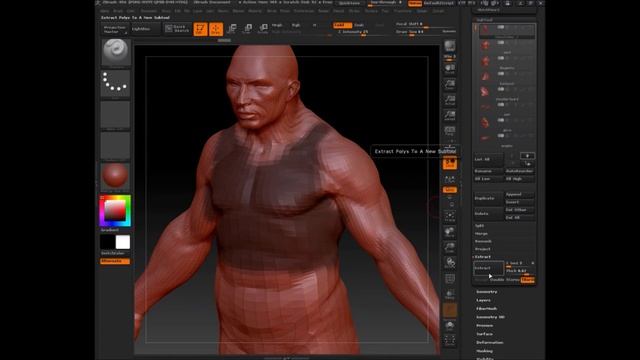The image size is (640, 360).
Task: Click the Delete subtool button
Action: point(489,213)
